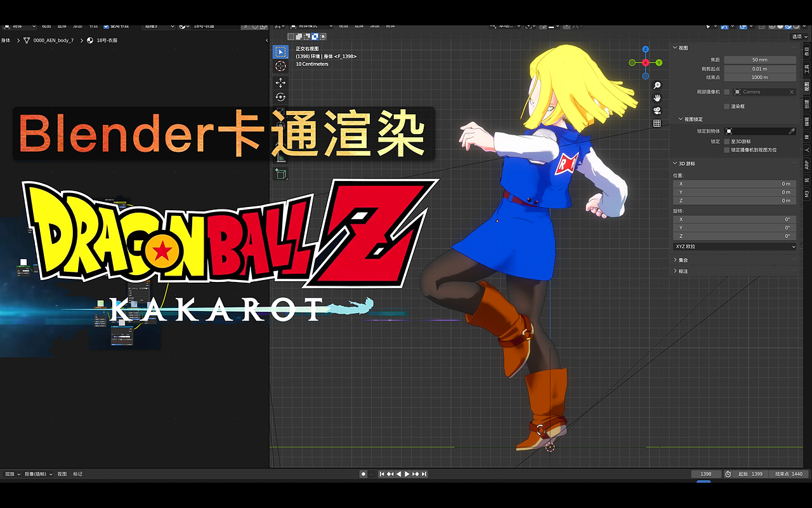
Task: Toggle camera view icon in viewport
Action: coord(657,110)
